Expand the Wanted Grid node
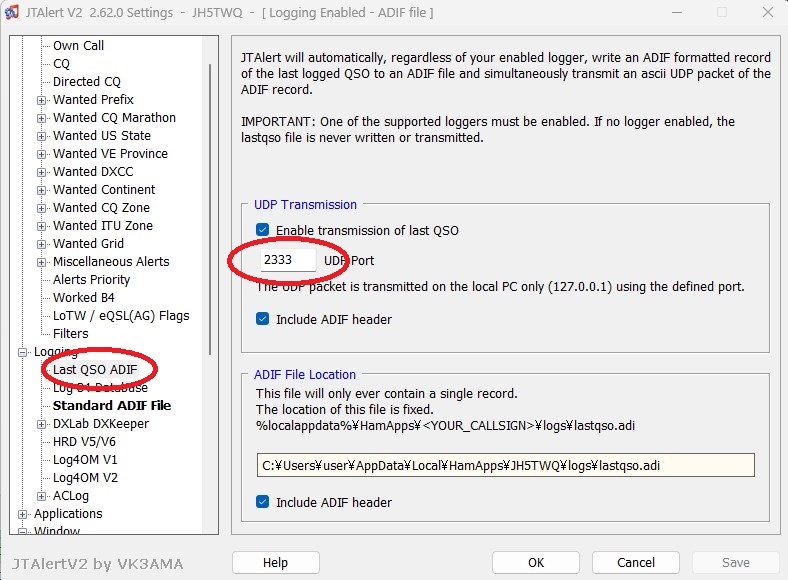788x580 pixels. point(42,244)
